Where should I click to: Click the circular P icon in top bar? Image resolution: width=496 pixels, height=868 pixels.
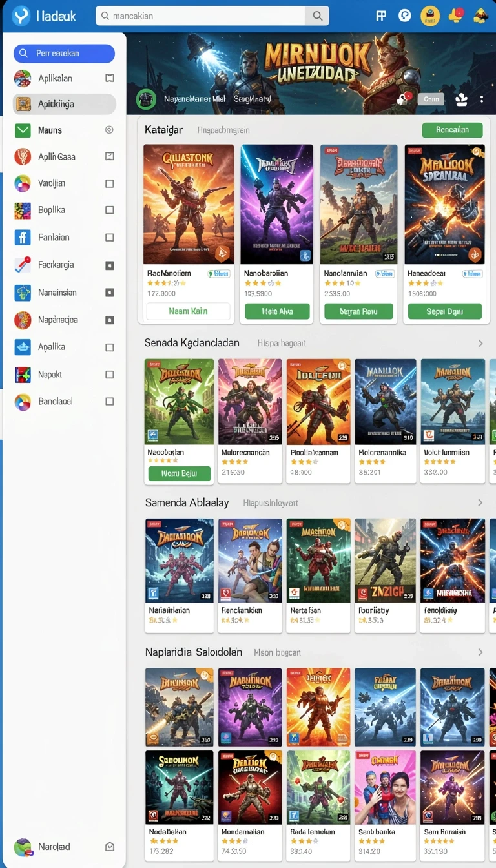click(405, 15)
